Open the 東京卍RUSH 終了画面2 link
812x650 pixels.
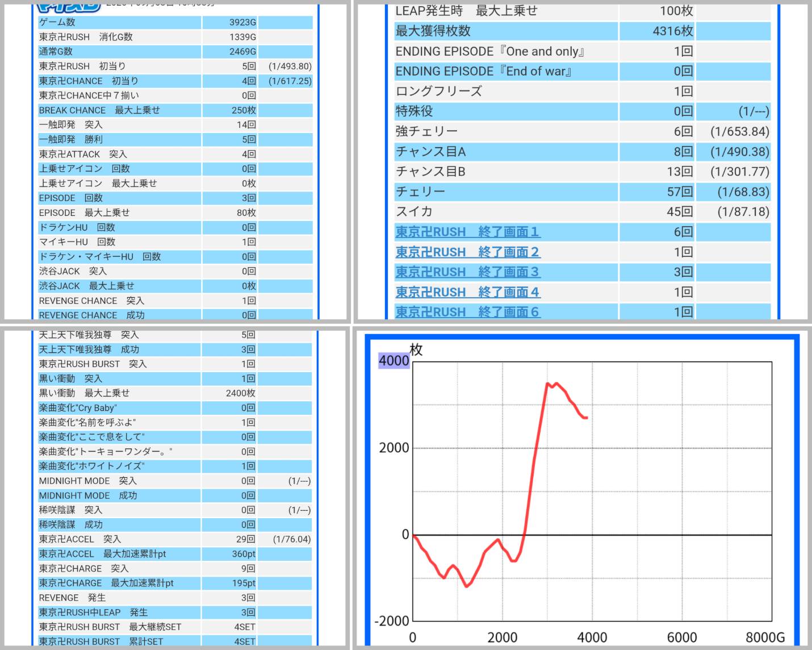coord(467,252)
